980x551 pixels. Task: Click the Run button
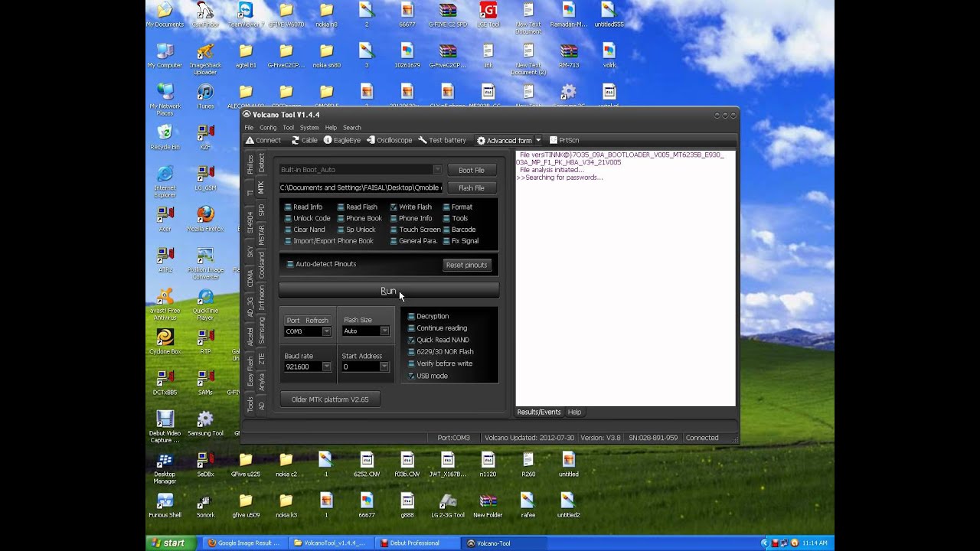pyautogui.click(x=389, y=291)
